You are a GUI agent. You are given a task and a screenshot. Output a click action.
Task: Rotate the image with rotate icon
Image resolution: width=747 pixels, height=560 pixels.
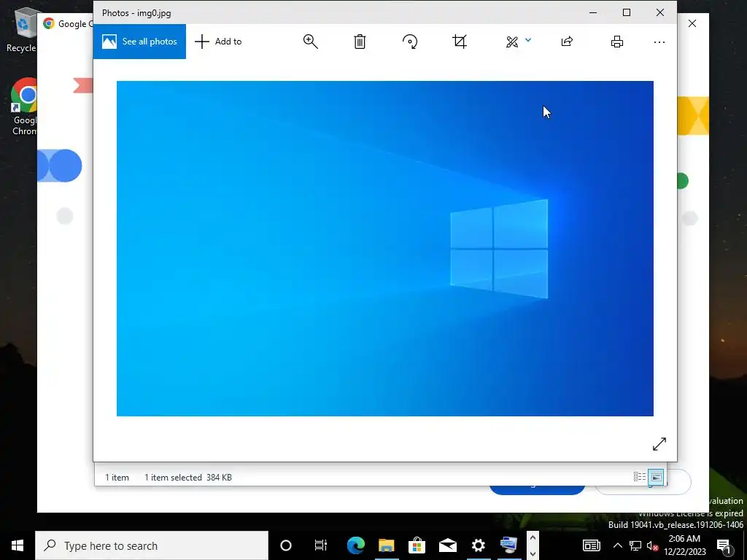[410, 42]
